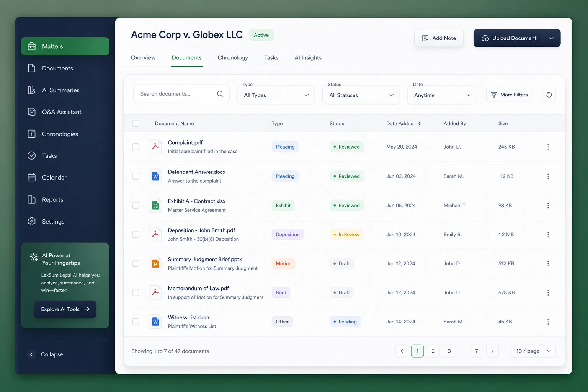Open the row menu for Defendant Answer.docx

point(548,176)
